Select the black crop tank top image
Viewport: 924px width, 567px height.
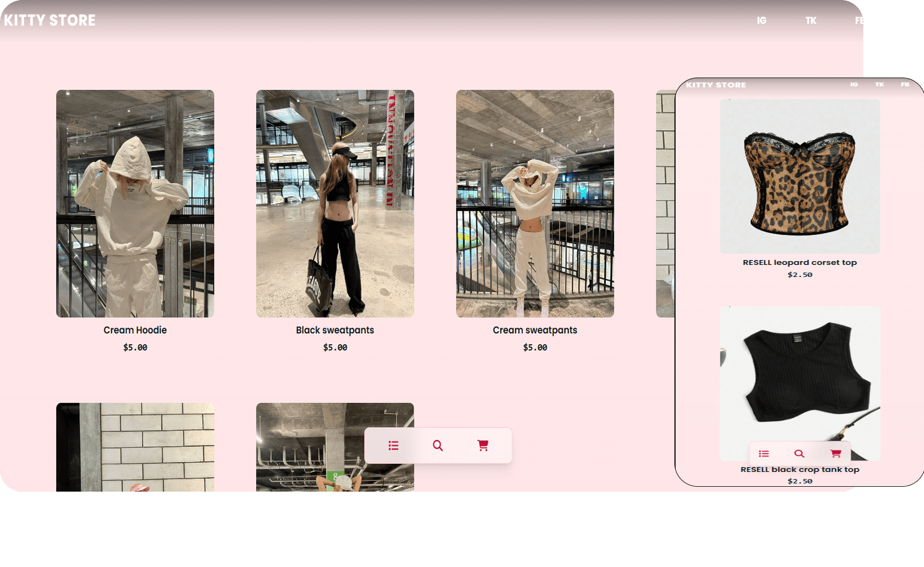799,377
